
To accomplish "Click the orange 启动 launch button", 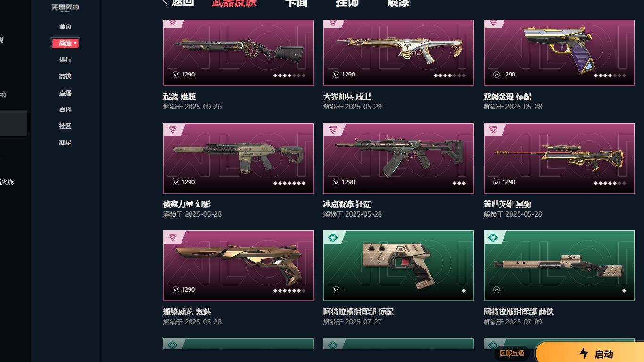I will (591, 352).
